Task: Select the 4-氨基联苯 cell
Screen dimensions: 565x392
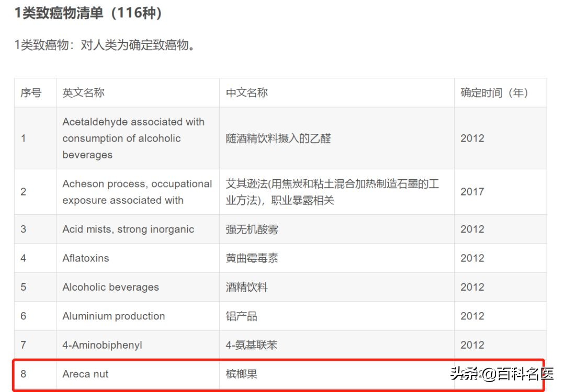Action: [x=251, y=345]
